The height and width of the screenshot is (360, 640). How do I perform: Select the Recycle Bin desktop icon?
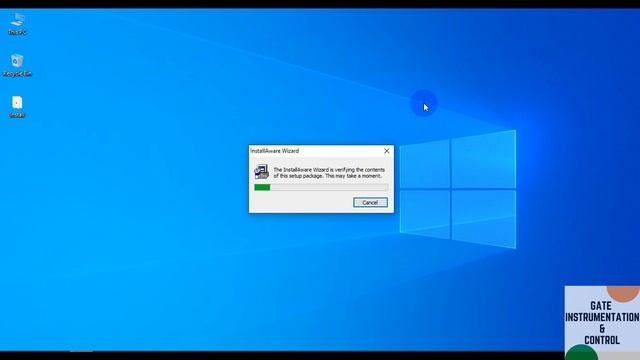click(17, 65)
